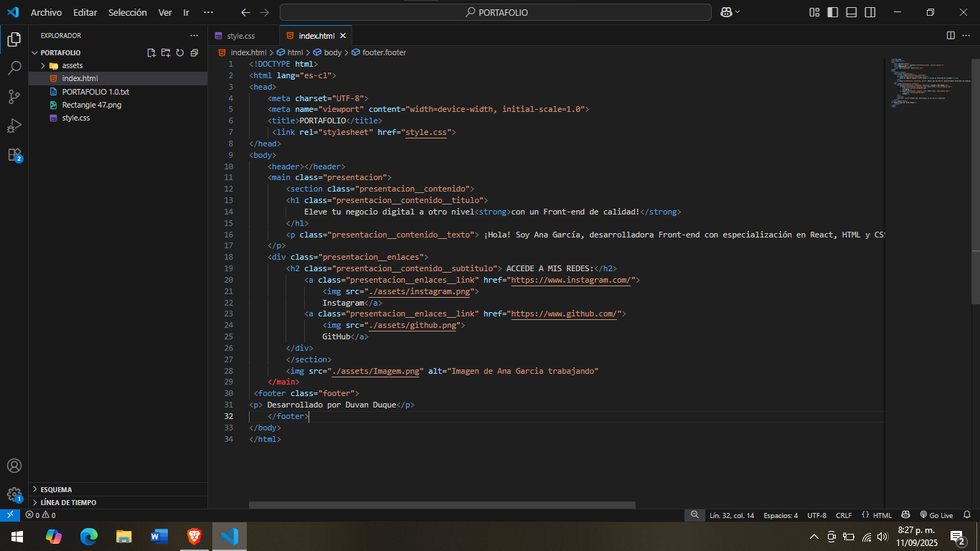Click the PORTAFOLIO command center search box

(496, 12)
